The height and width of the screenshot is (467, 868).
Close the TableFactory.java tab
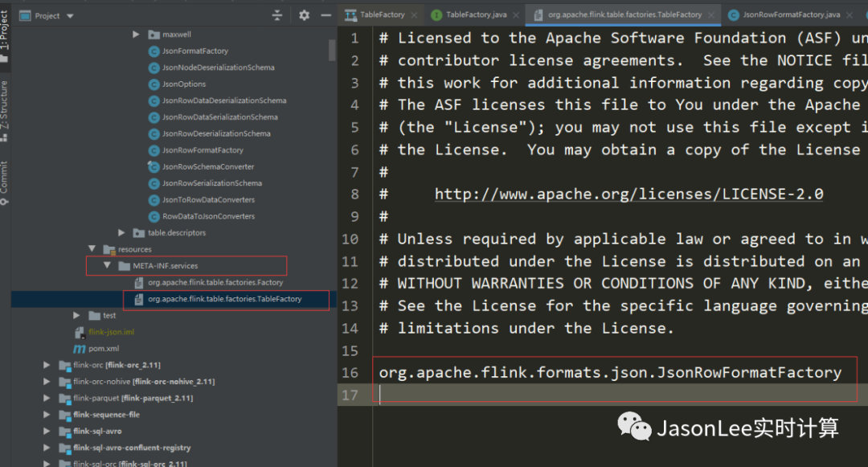[516, 15]
